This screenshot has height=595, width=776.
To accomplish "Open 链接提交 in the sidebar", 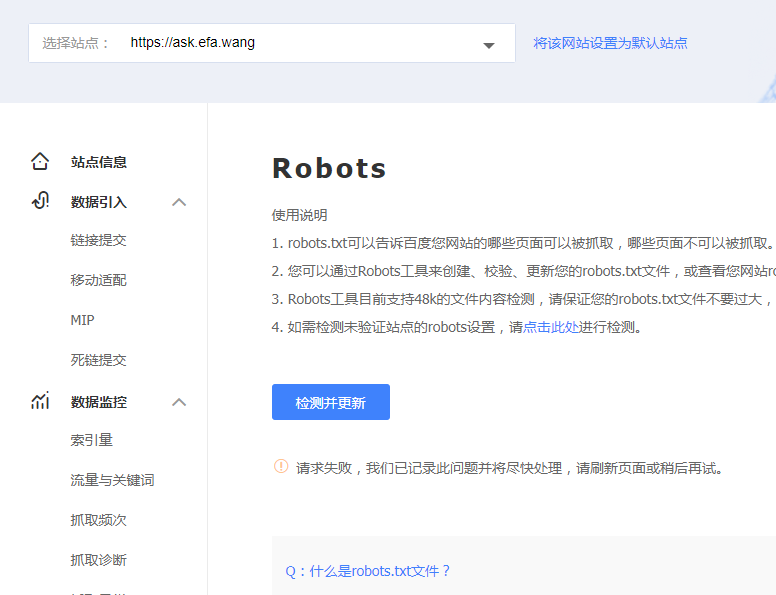I will (x=98, y=240).
